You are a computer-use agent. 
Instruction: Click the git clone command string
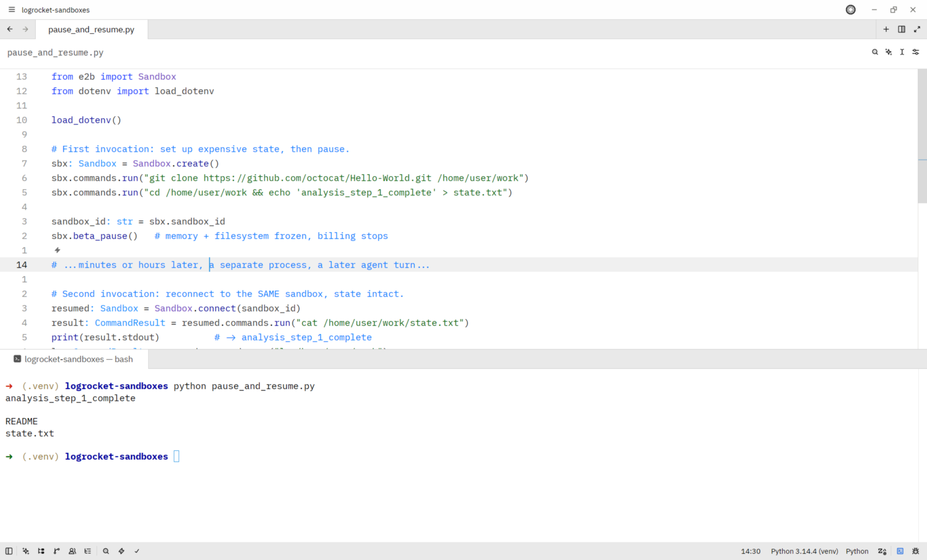(x=334, y=178)
